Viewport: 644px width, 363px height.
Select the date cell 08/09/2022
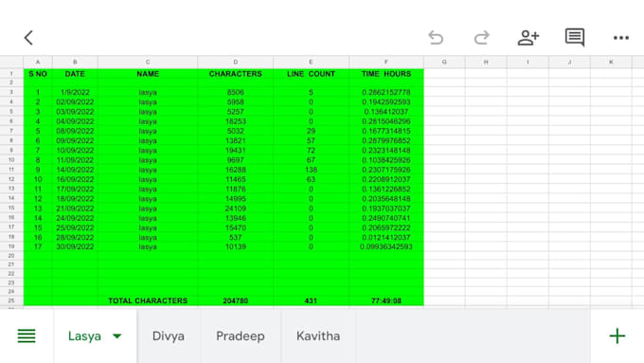(x=75, y=131)
